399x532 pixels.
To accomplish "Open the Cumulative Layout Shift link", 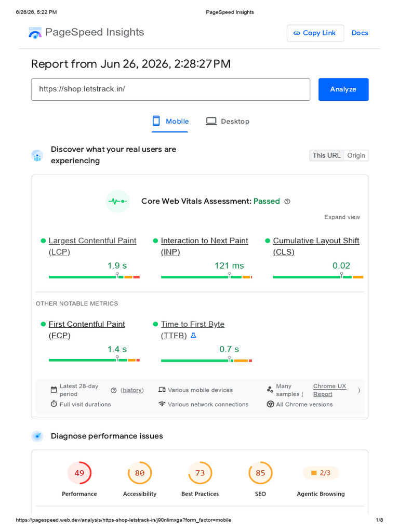I will 316,246.
